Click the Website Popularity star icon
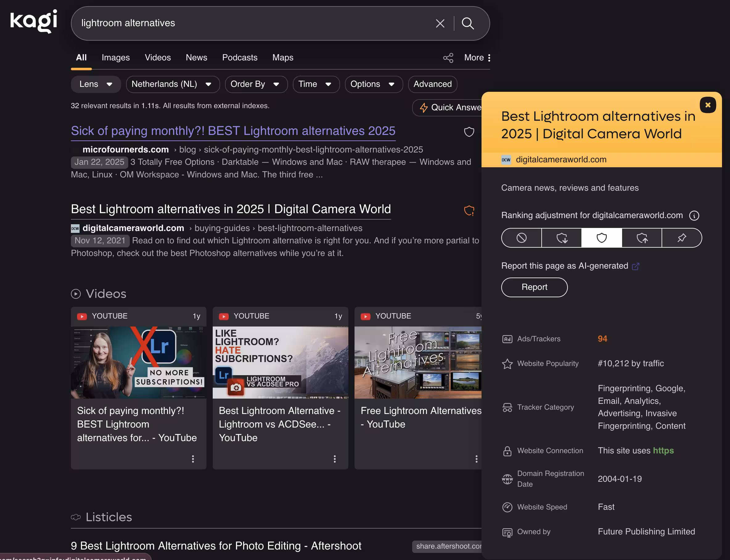 tap(507, 364)
